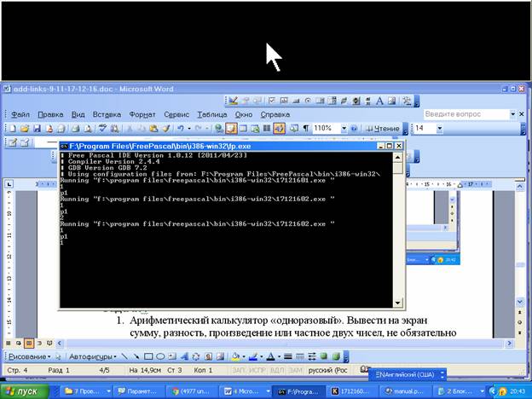This screenshot has height=399, width=532.
Task: Open manual.p... taskbar button
Action: point(404,391)
